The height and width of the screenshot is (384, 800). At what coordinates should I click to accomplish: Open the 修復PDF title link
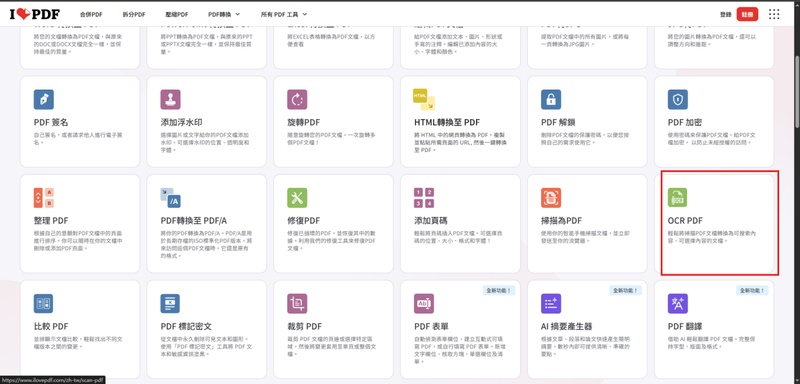tap(304, 221)
